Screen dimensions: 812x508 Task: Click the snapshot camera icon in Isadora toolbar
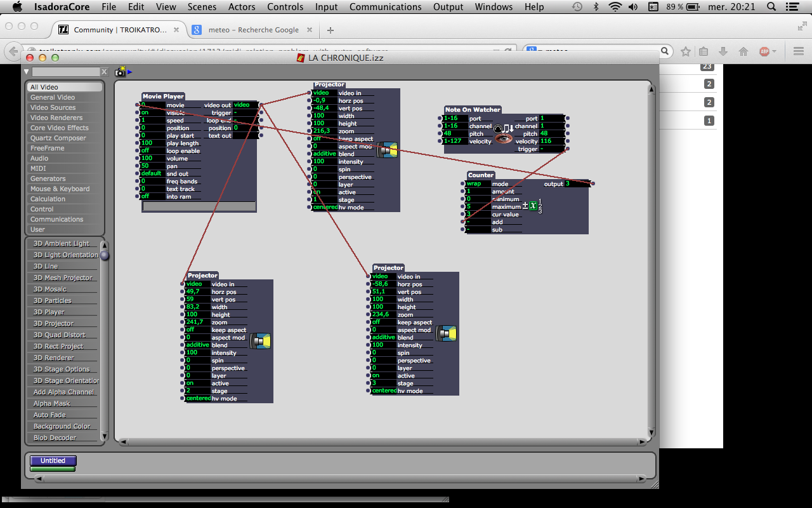point(120,72)
